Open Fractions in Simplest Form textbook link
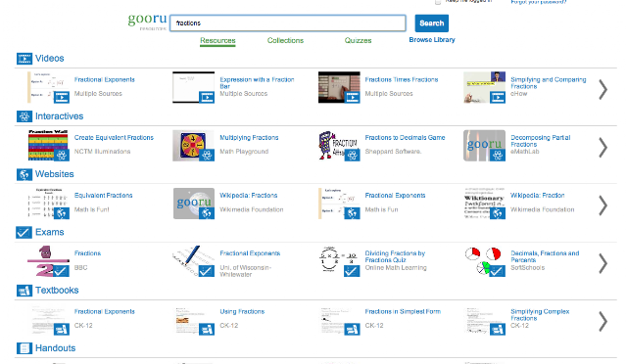The image size is (627, 364). (x=403, y=311)
